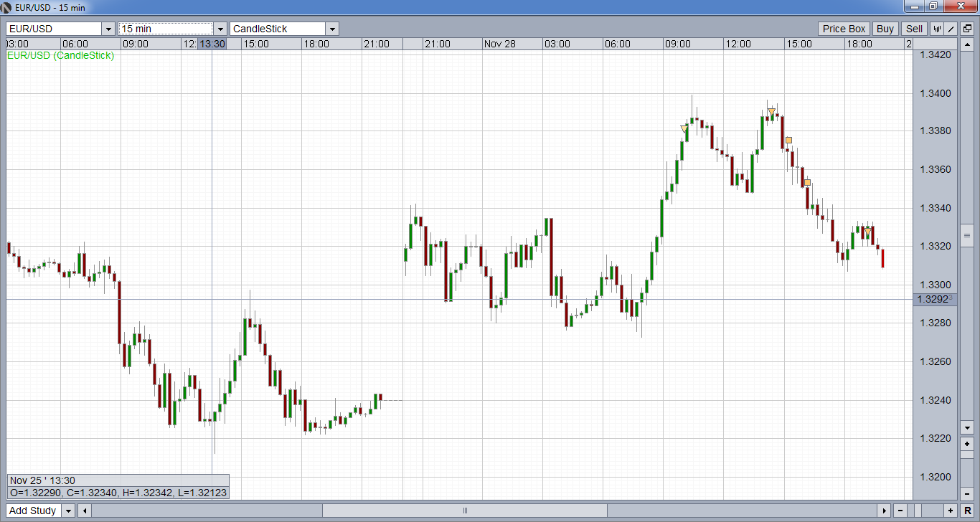Viewport: 980px width, 522px height.
Task: Expand the Add Study dropdown arrow
Action: click(68, 511)
